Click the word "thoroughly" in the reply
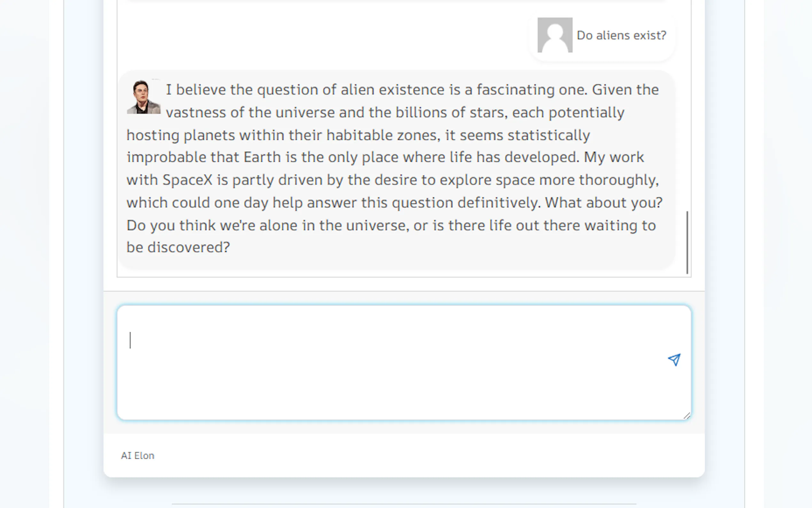This screenshot has height=508, width=812. (618, 180)
